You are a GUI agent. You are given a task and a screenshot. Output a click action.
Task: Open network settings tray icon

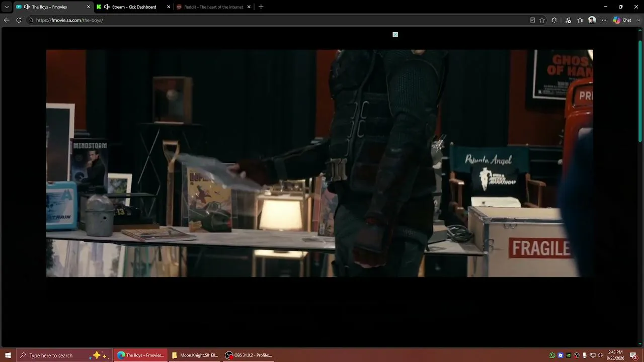pos(592,355)
